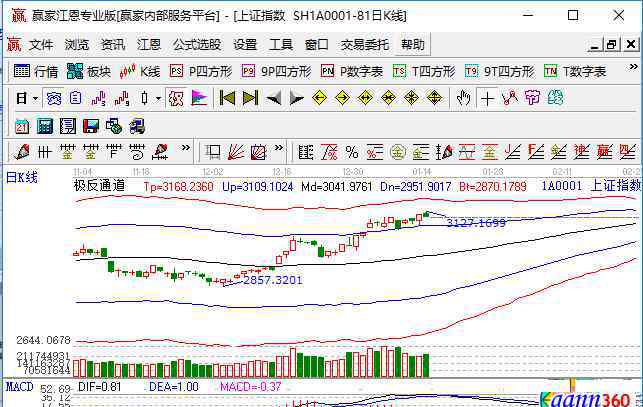Open the P四方形 tool
The image size is (643, 407).
pyautogui.click(x=201, y=71)
